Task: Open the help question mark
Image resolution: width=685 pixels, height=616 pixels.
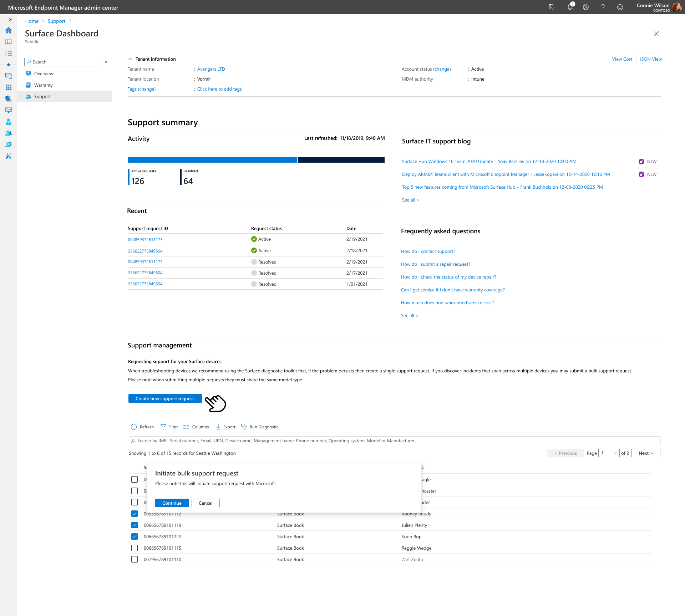Action: coord(603,7)
